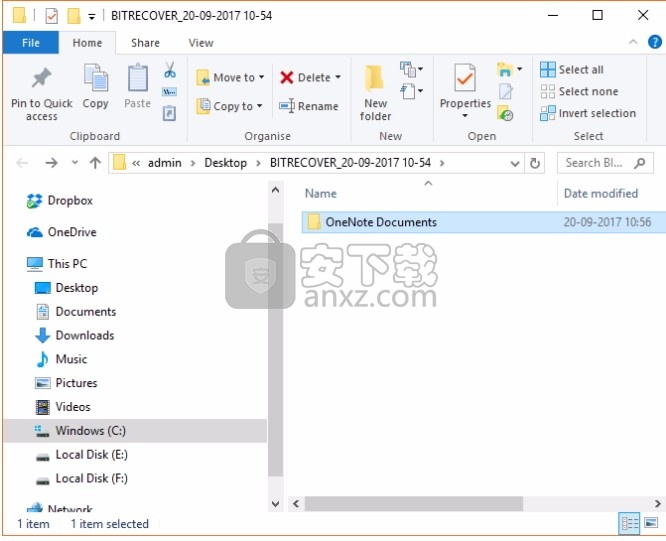This screenshot has height=541, width=666.
Task: Click Desktop in the address path
Action: coord(226,163)
